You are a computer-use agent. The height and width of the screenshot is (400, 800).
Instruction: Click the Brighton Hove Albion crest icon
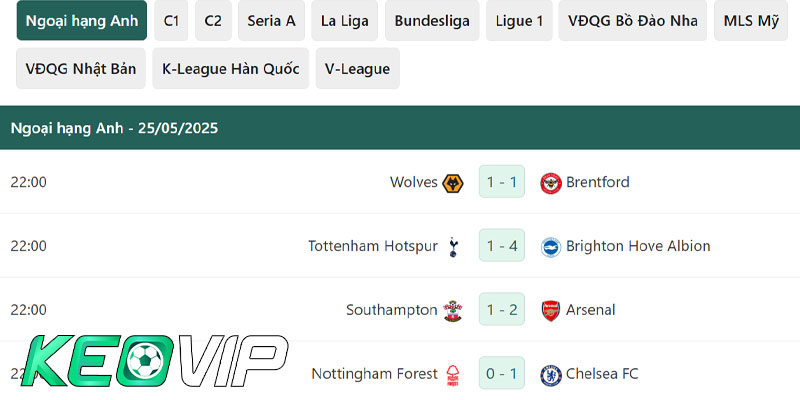point(551,246)
